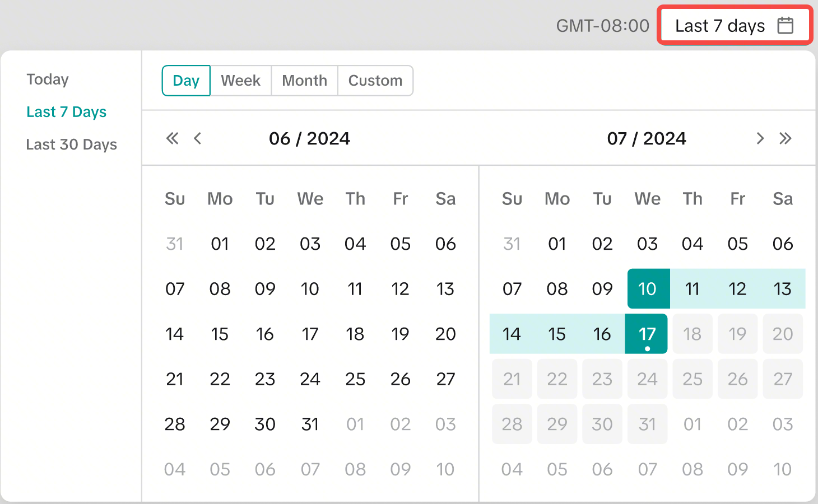
Task: Go back one year with double-left arrow
Action: (172, 138)
